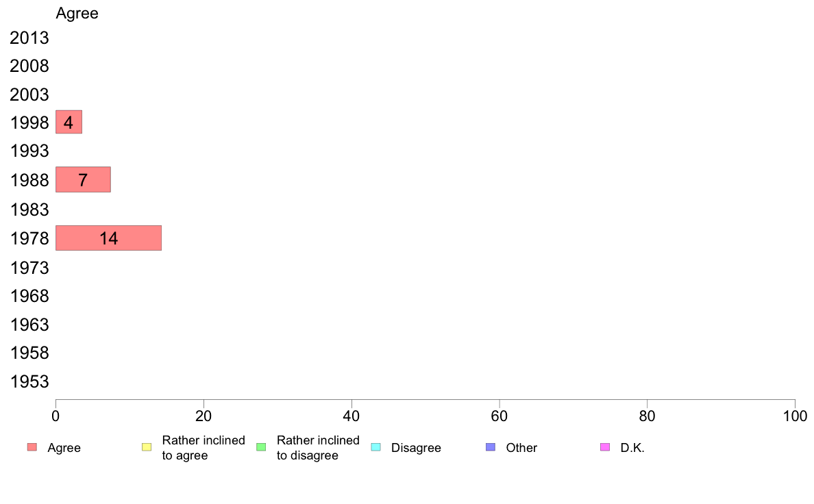The height and width of the screenshot is (504, 814).
Task: Click the 2003 year label
Action: click(29, 94)
